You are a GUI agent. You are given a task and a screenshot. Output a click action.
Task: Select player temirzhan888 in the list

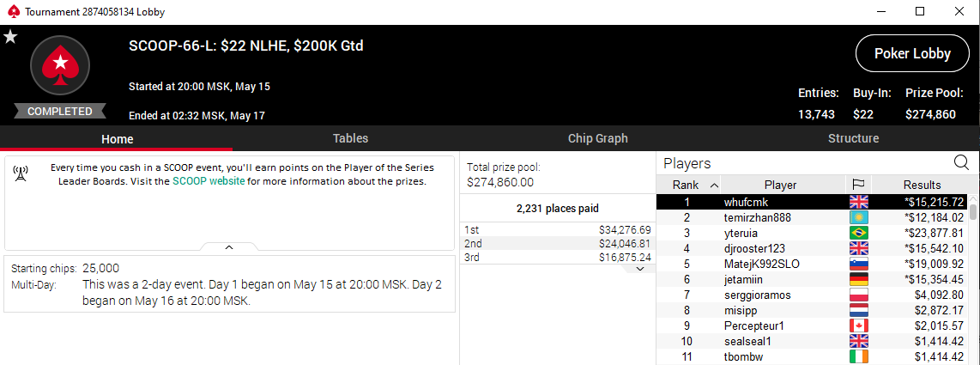(x=812, y=217)
